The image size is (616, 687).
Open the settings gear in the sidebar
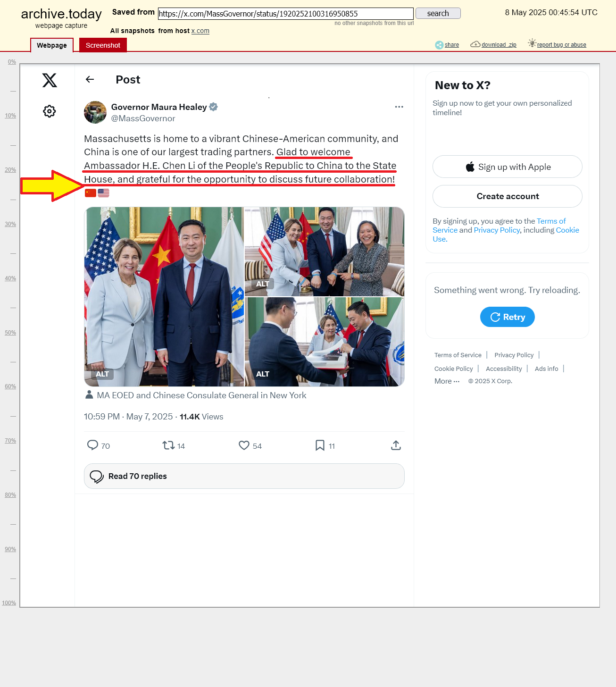coord(50,111)
